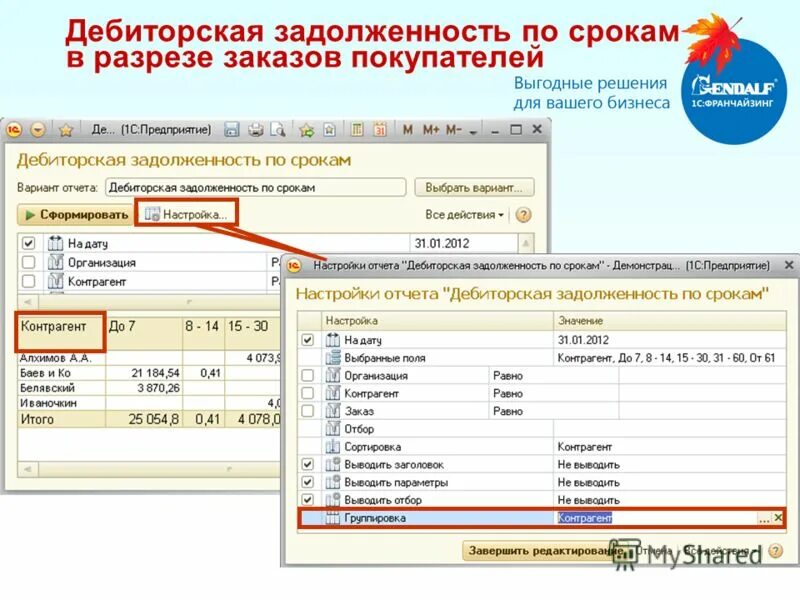Click the M- memory subtract button

[454, 130]
